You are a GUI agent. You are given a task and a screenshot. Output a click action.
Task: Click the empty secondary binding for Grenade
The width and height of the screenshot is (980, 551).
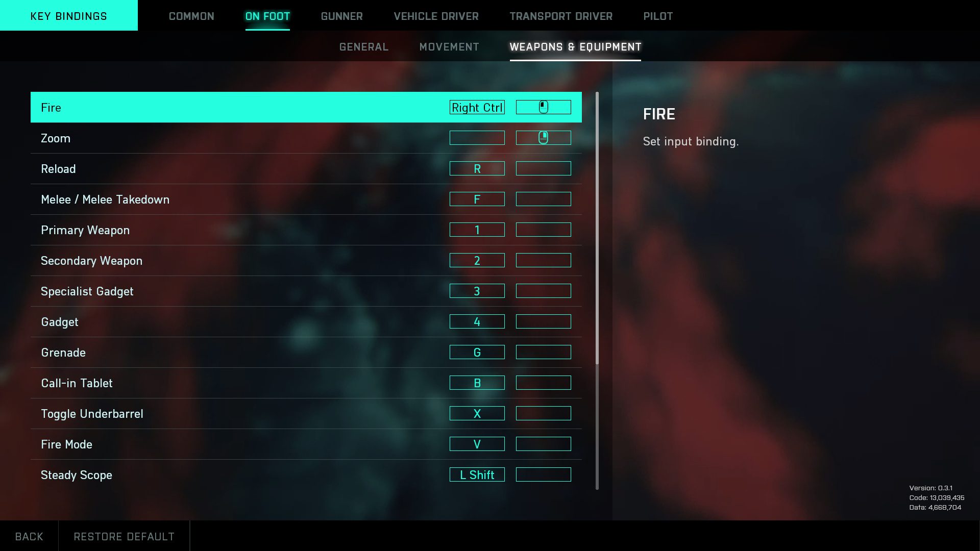coord(543,352)
